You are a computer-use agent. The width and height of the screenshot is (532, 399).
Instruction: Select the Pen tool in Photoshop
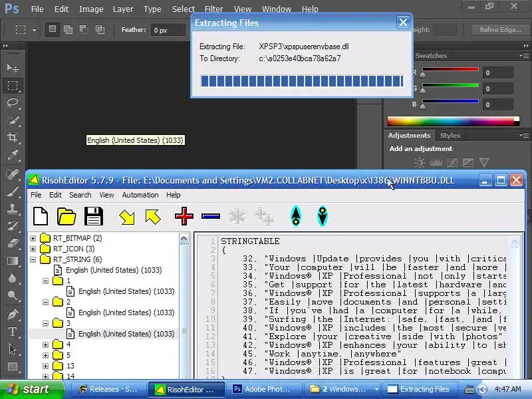[x=13, y=314]
